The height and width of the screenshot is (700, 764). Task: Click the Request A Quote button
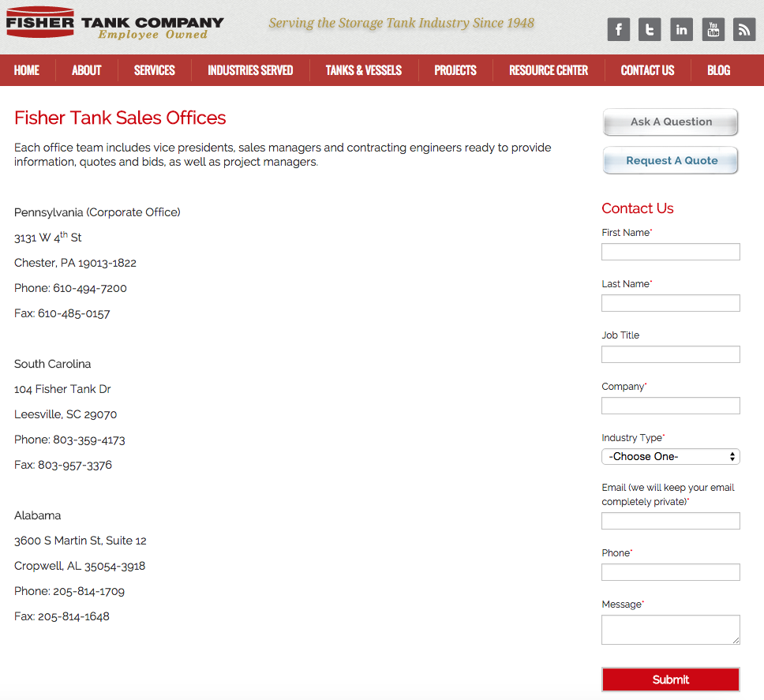pos(670,160)
